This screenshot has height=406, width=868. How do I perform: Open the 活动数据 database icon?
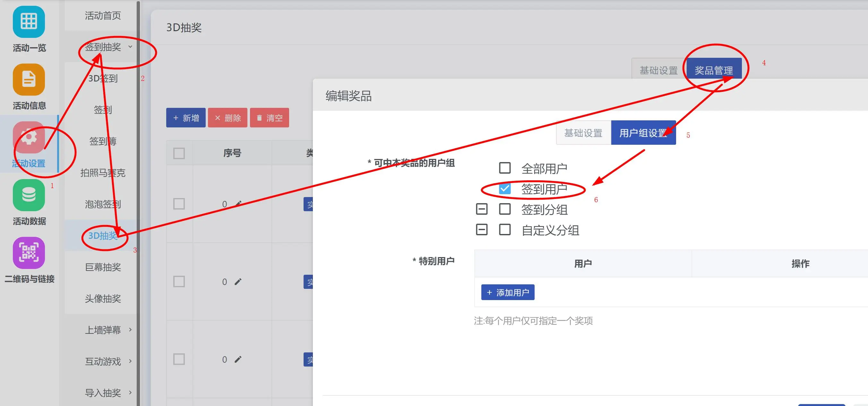point(29,195)
